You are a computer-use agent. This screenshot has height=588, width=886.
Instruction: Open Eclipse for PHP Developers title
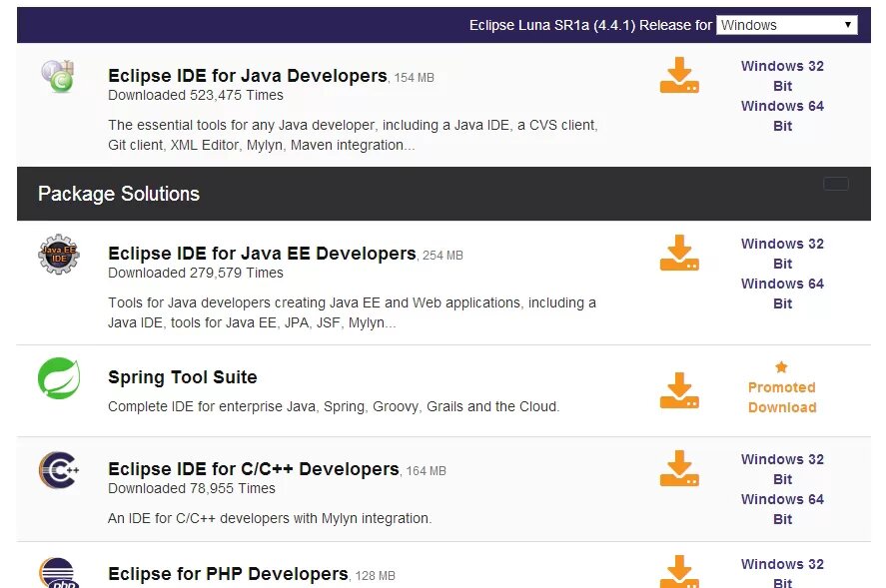coord(228,574)
